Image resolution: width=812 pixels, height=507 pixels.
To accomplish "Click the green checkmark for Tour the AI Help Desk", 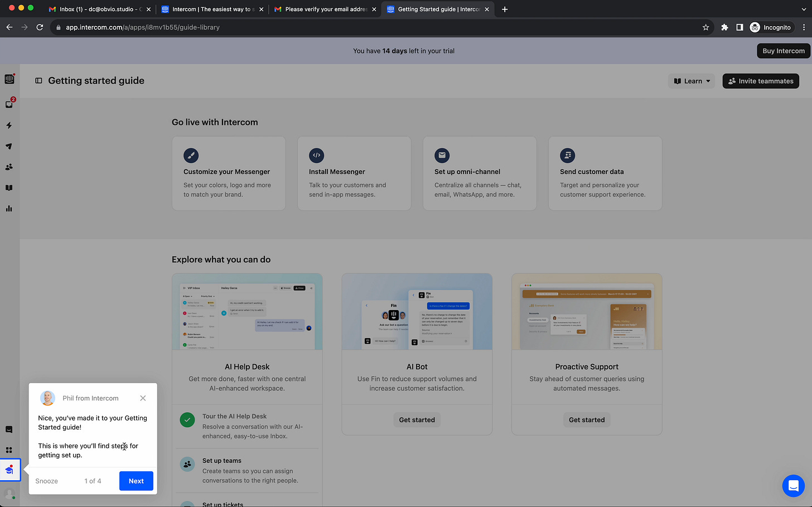I will coord(187,420).
